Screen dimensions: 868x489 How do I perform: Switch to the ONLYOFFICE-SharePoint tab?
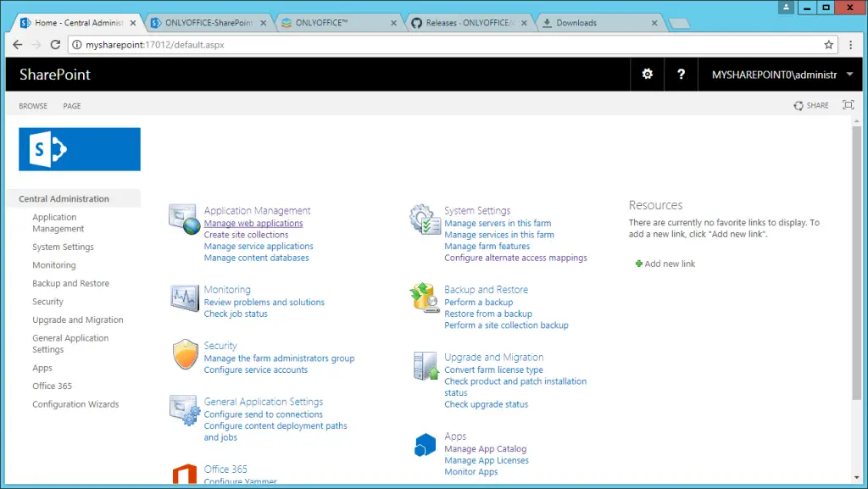click(209, 23)
